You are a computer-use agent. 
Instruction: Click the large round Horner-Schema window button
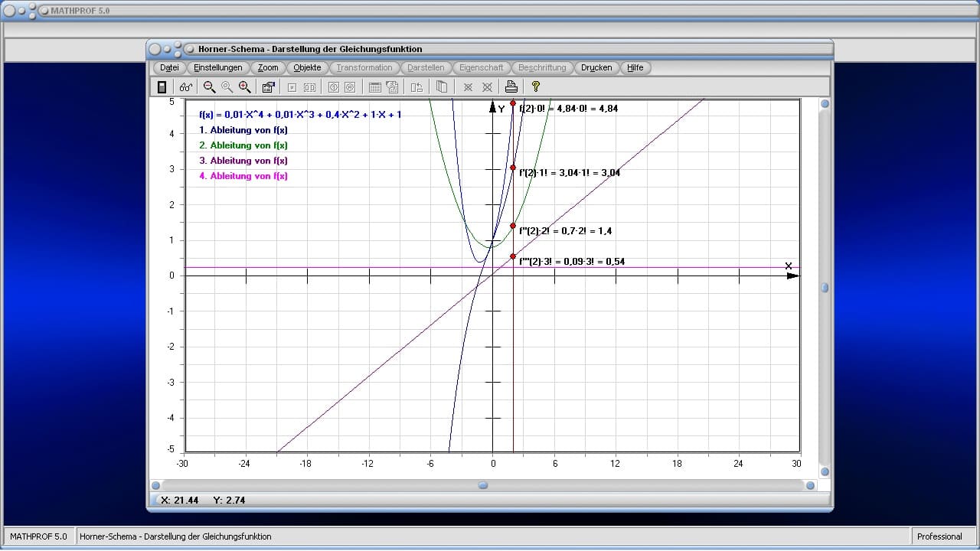click(x=155, y=49)
